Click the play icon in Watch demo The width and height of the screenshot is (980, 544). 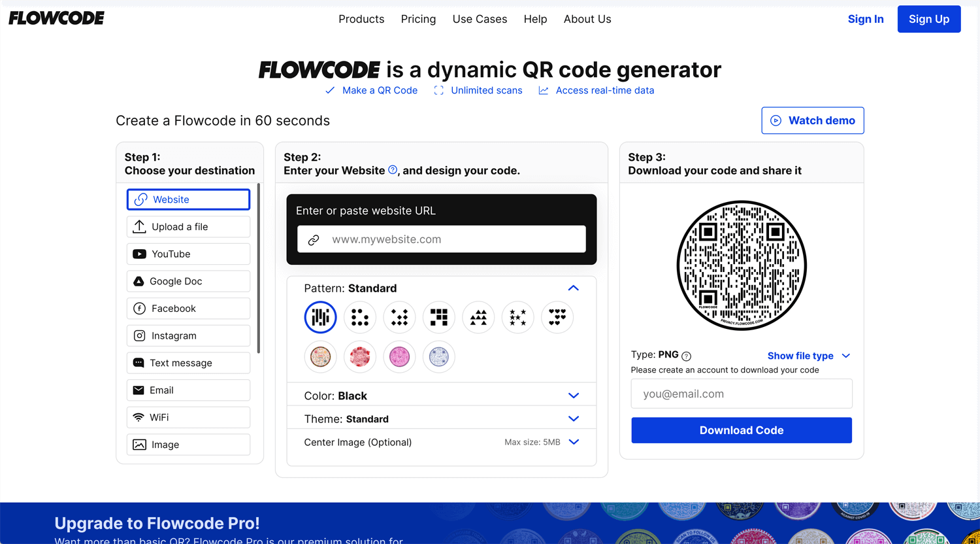[x=776, y=120]
